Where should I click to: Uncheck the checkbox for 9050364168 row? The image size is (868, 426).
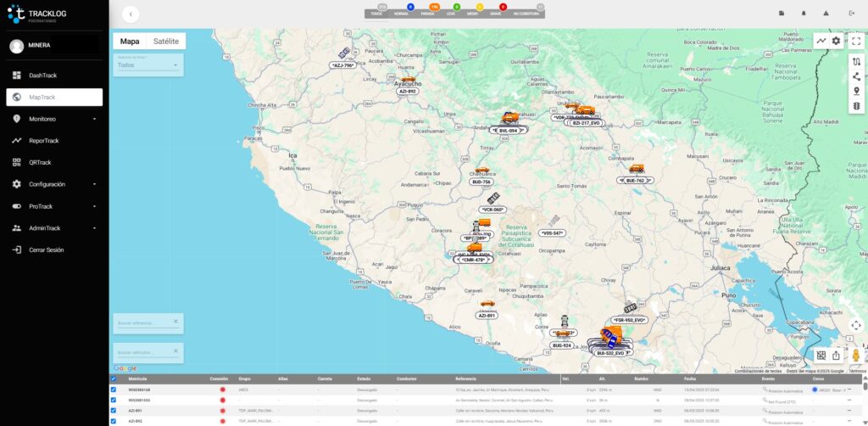click(114, 390)
